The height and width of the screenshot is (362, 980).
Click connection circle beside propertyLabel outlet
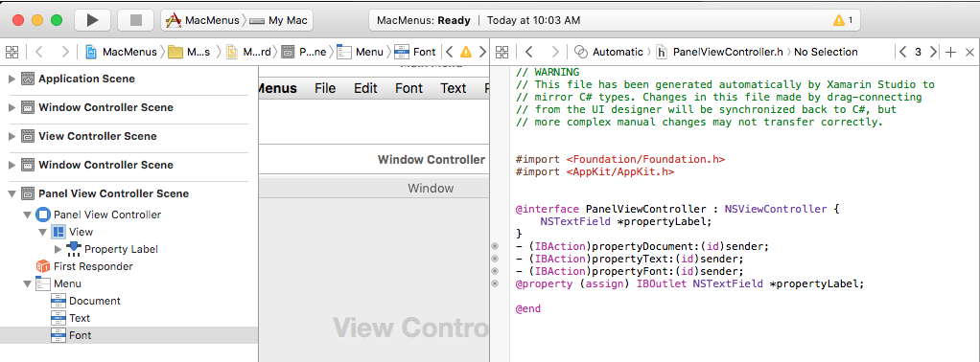pos(495,284)
